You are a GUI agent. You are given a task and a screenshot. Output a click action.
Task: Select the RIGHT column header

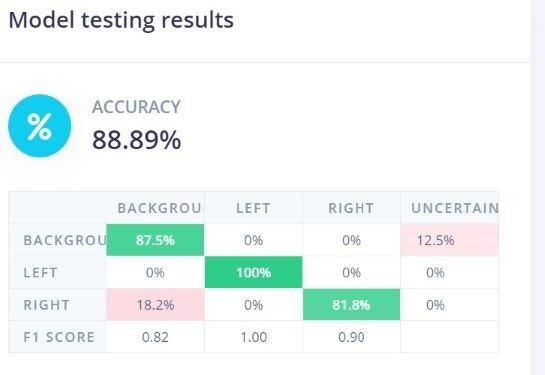[351, 208]
